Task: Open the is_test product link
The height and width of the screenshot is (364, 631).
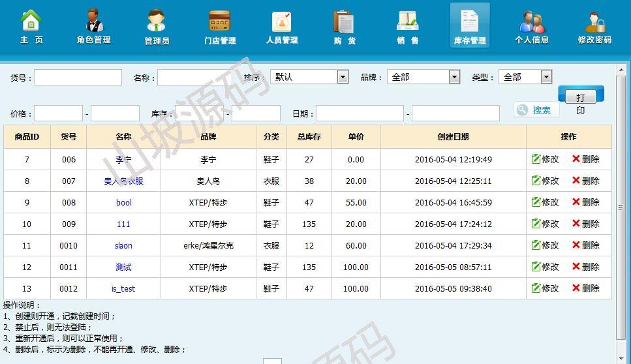Action: click(123, 289)
